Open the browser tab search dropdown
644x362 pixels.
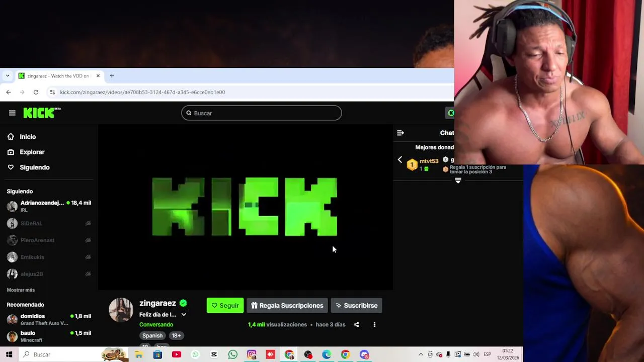[7, 76]
